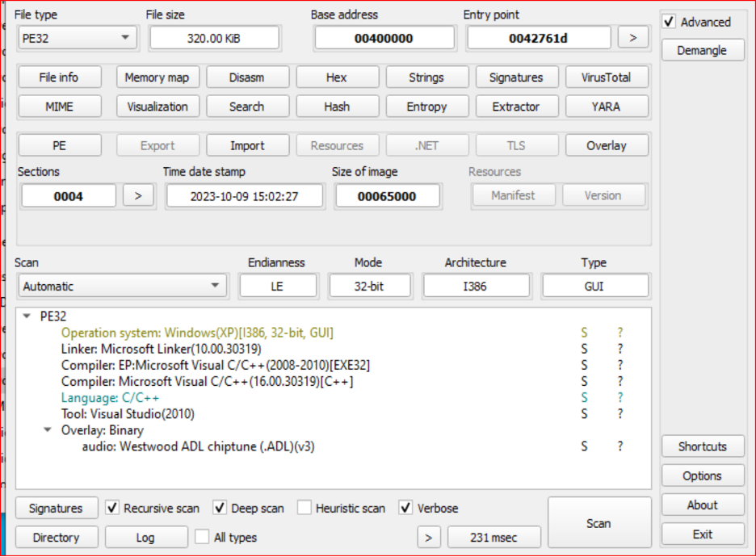Open the Hash calculator

click(337, 107)
